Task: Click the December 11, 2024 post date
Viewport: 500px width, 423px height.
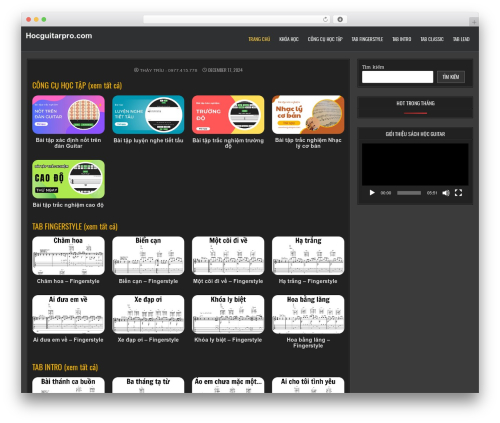Action: [223, 70]
